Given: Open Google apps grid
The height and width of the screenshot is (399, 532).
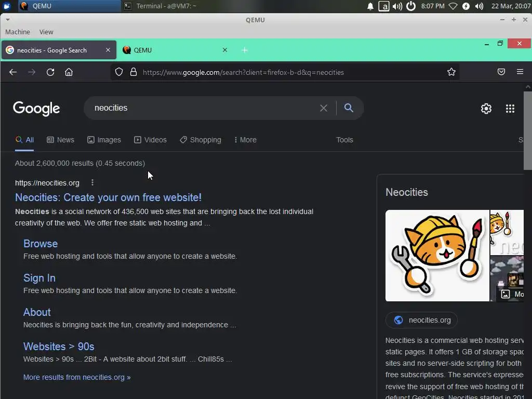Looking at the screenshot, I should point(510,109).
